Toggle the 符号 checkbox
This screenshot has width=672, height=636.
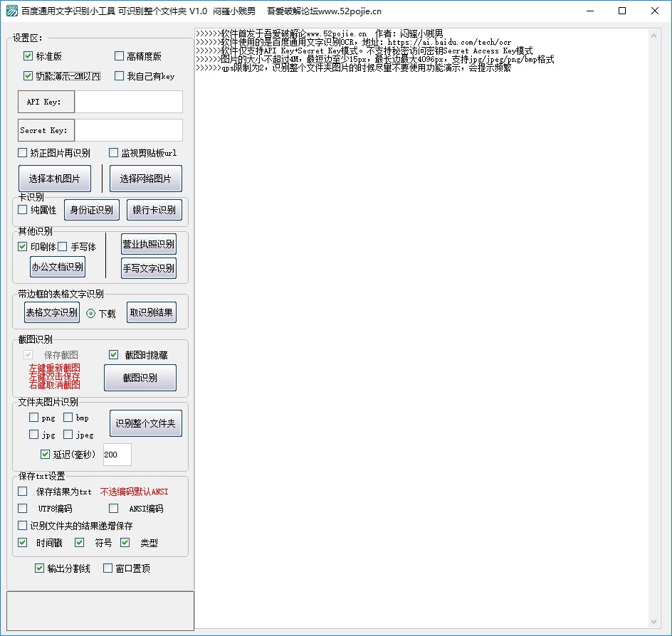point(79,542)
